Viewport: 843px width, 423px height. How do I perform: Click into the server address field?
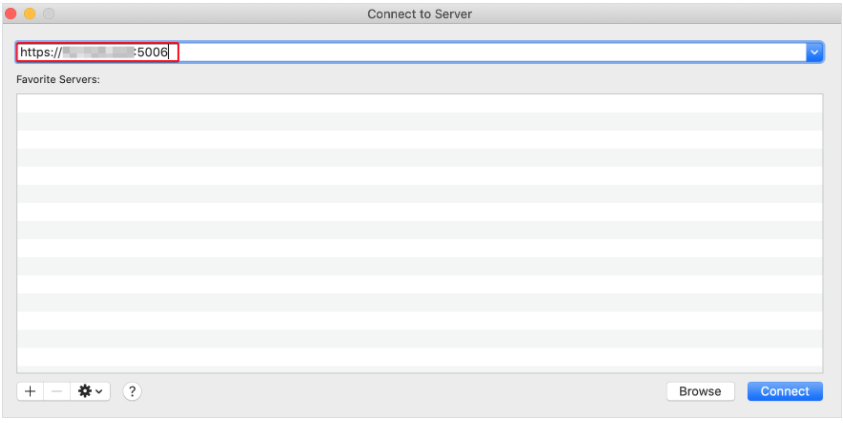(x=411, y=52)
